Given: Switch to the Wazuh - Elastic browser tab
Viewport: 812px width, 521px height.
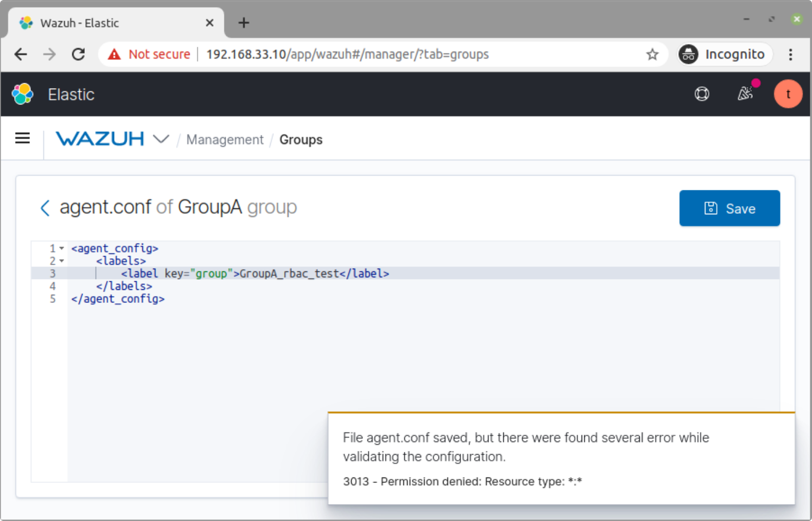Looking at the screenshot, I should pos(98,23).
